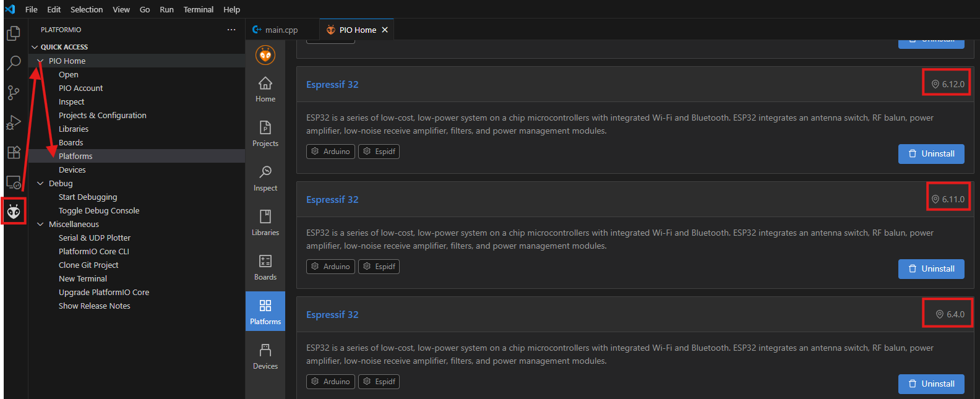
Task: Open Inspect in PIO Home navigation
Action: (265, 178)
